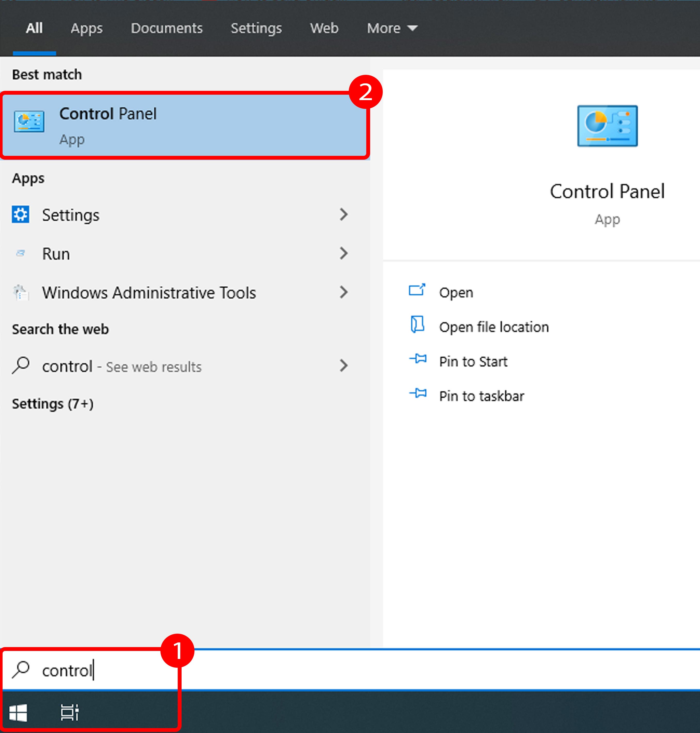Click the large Control Panel icon in preview pane
This screenshot has width=700, height=733.
[x=607, y=126]
